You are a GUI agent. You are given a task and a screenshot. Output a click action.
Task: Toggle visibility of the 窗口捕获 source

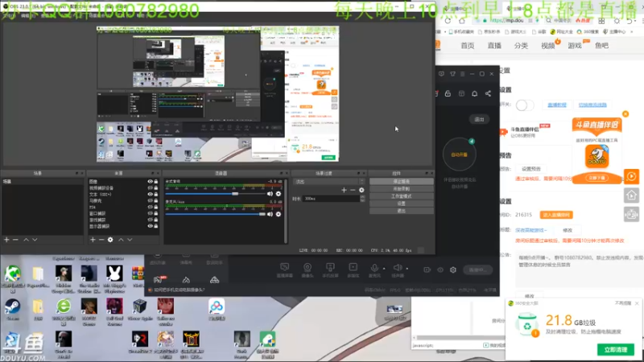(151, 213)
